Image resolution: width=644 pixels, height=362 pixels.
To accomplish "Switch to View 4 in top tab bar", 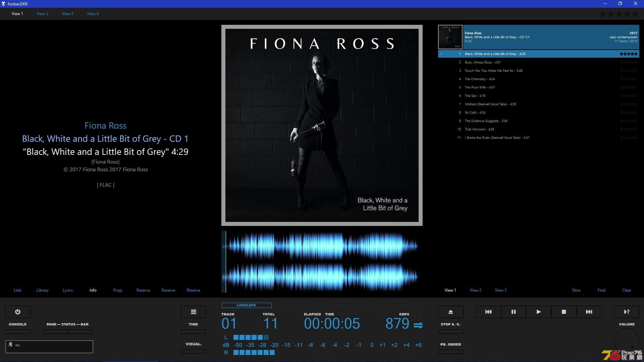I will click(x=93, y=14).
